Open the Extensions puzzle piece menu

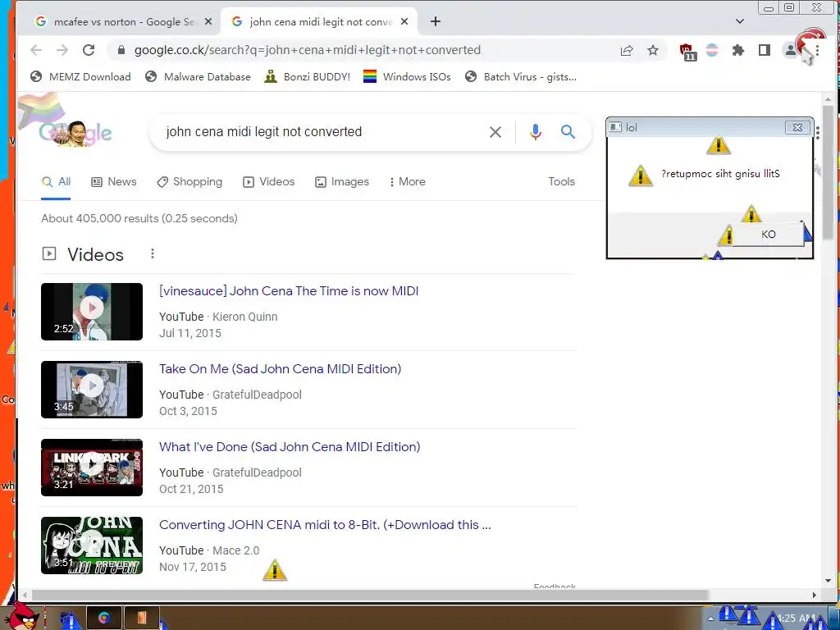(738, 50)
